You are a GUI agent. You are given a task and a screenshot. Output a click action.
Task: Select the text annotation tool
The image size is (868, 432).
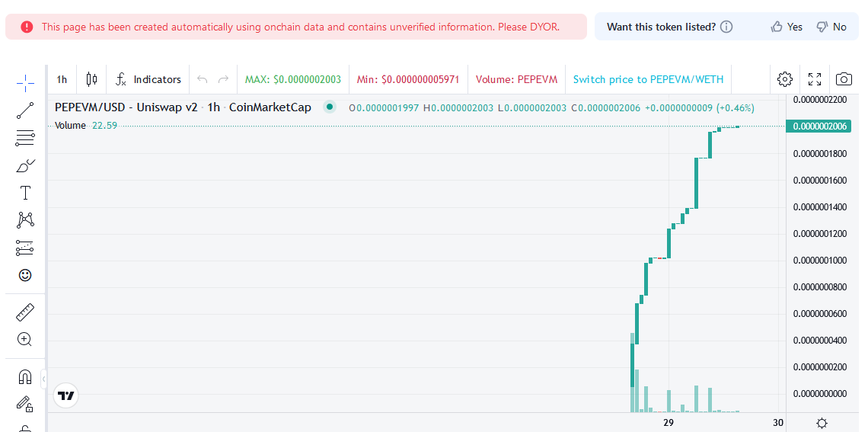point(25,193)
